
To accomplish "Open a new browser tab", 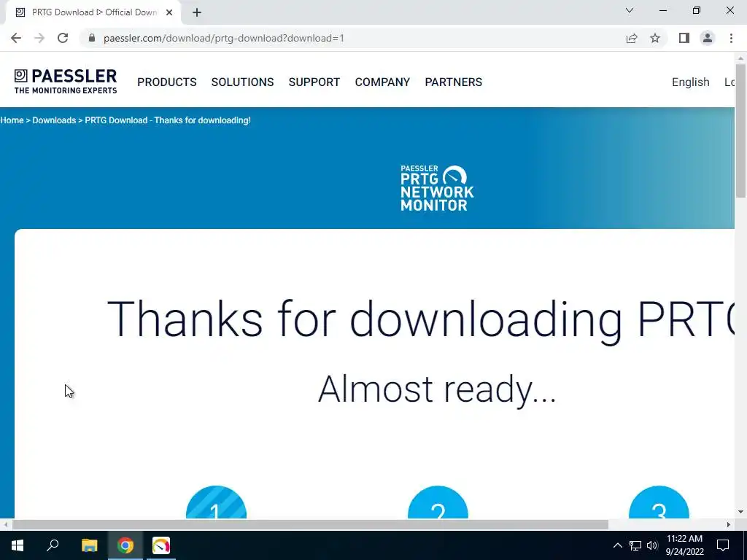I will click(x=197, y=12).
